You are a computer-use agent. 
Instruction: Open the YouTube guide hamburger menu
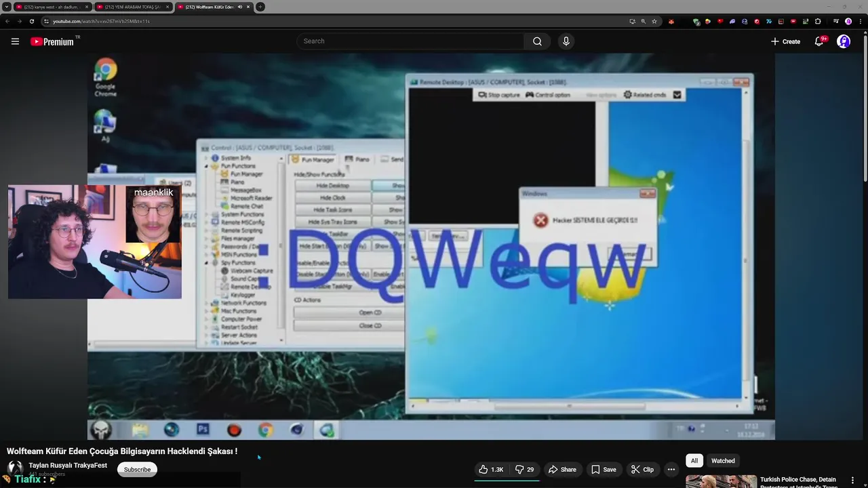click(15, 41)
